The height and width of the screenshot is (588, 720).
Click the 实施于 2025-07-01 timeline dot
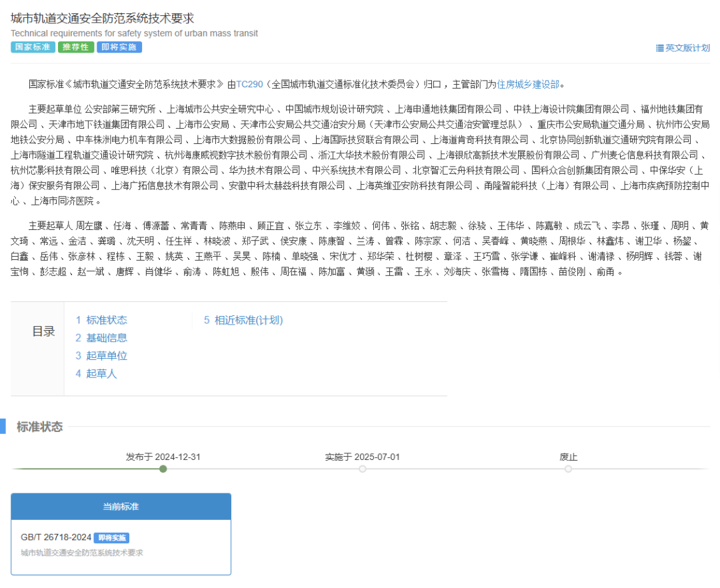(363, 469)
